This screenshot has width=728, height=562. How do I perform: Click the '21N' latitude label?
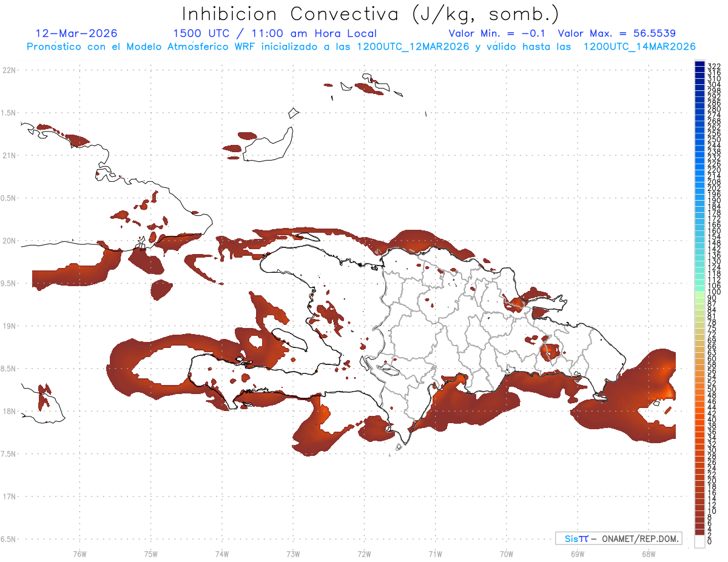(x=10, y=155)
